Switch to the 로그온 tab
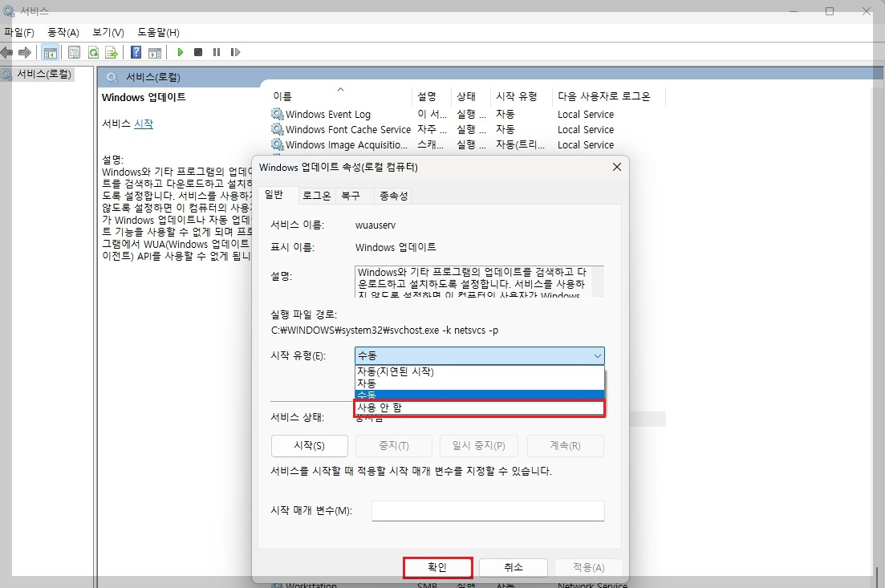Viewport: 885px width, 588px height. [x=317, y=196]
